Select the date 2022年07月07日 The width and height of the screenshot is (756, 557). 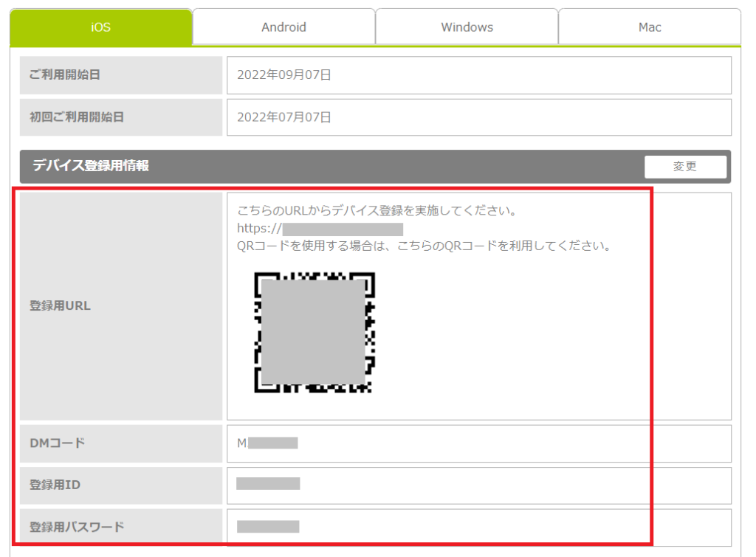284,117
